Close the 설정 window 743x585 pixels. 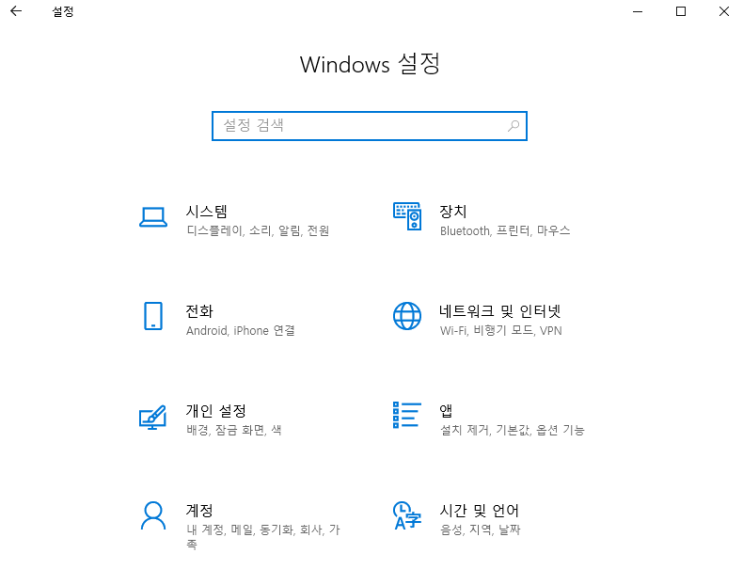[724, 11]
